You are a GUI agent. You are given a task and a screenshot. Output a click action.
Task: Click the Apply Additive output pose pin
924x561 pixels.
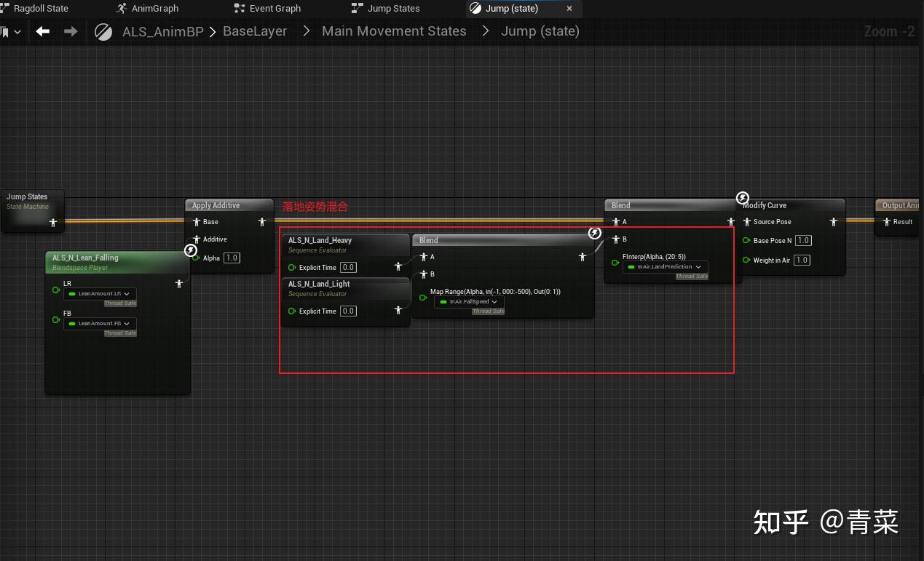pyautogui.click(x=263, y=222)
